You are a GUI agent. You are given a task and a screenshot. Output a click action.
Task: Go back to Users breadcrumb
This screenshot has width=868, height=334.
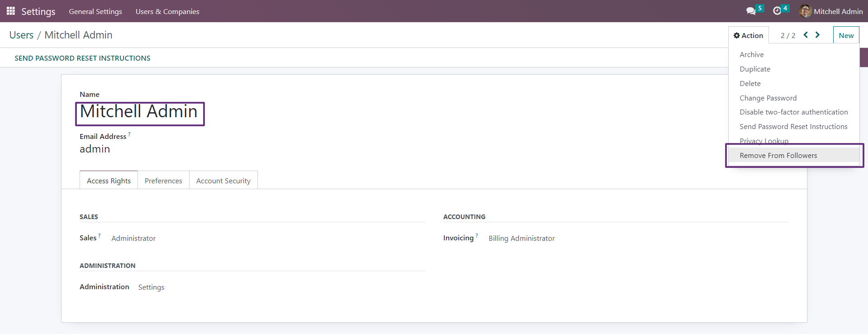coord(21,35)
